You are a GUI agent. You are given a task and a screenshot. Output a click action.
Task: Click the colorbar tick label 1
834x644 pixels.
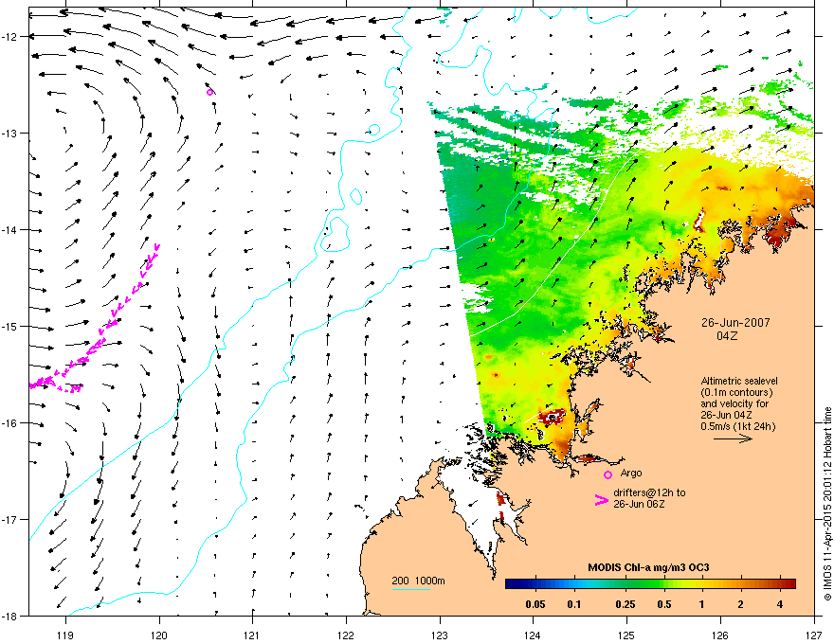[701, 604]
